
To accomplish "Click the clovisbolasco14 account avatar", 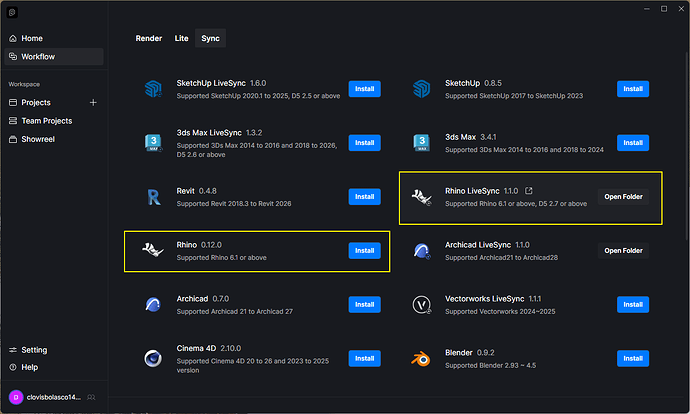I will (16, 397).
